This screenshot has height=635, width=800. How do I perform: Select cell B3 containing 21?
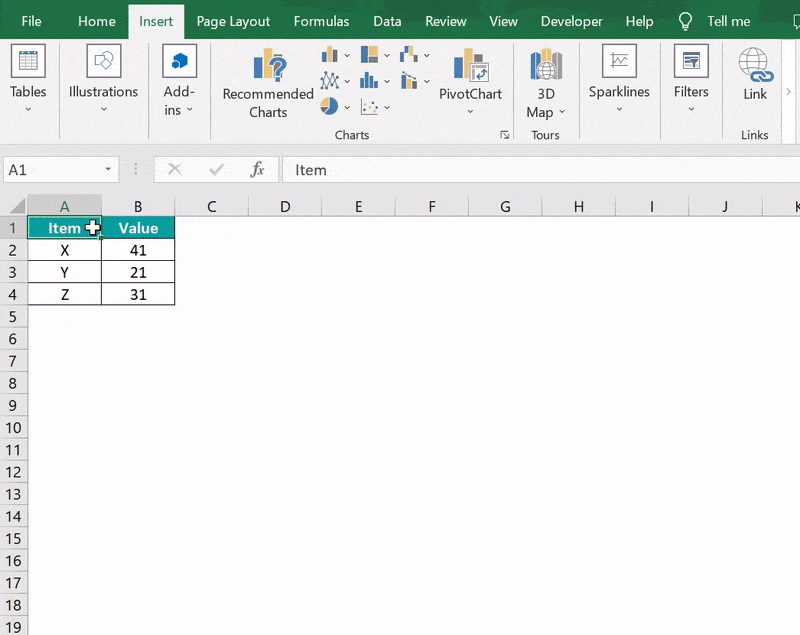pyautogui.click(x=138, y=272)
